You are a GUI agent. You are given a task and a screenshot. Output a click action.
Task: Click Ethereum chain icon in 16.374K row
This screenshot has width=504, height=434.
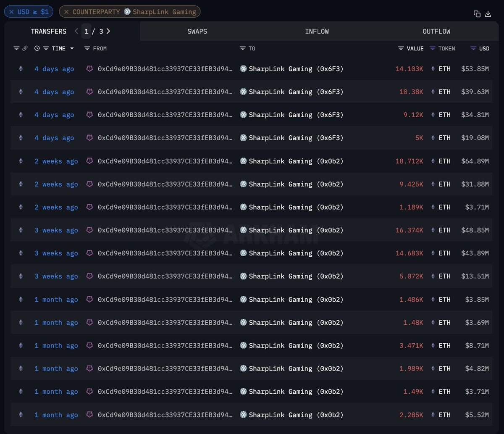tap(21, 230)
